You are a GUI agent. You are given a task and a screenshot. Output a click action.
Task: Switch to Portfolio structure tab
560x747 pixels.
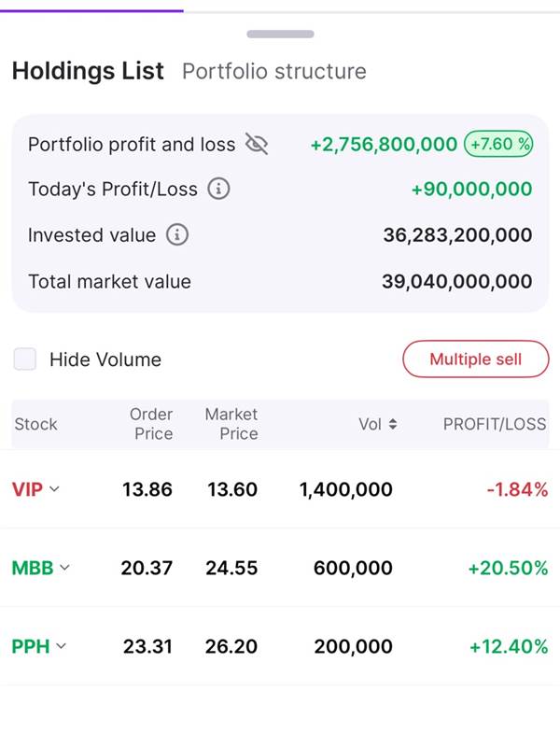click(x=274, y=72)
